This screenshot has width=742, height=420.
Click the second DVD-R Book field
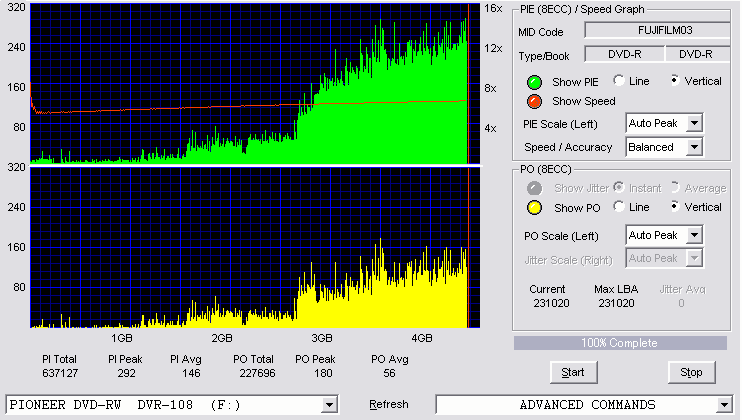pyautogui.click(x=698, y=54)
